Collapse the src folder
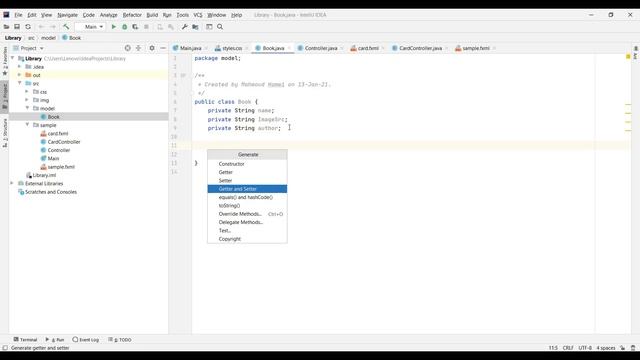This screenshot has width=640, height=360. 19,83
